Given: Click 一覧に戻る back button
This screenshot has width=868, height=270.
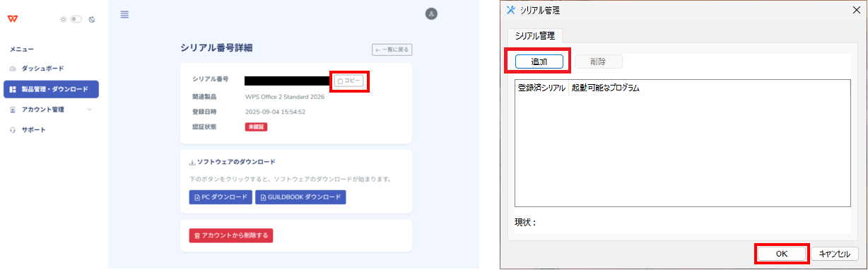Looking at the screenshot, I should coord(392,49).
